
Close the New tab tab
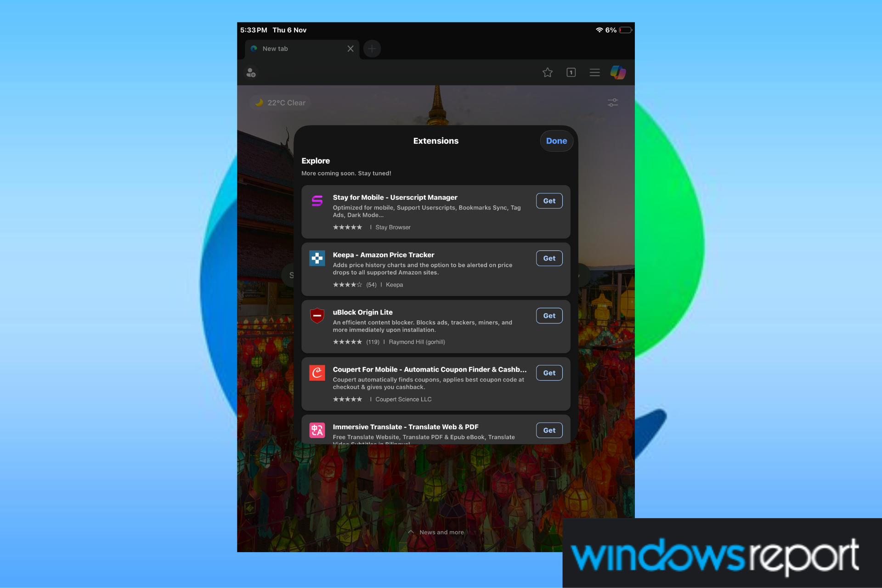[351, 48]
